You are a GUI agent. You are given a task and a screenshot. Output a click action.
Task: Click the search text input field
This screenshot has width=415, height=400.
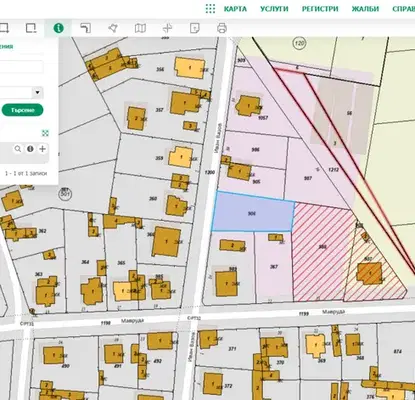click(x=21, y=67)
